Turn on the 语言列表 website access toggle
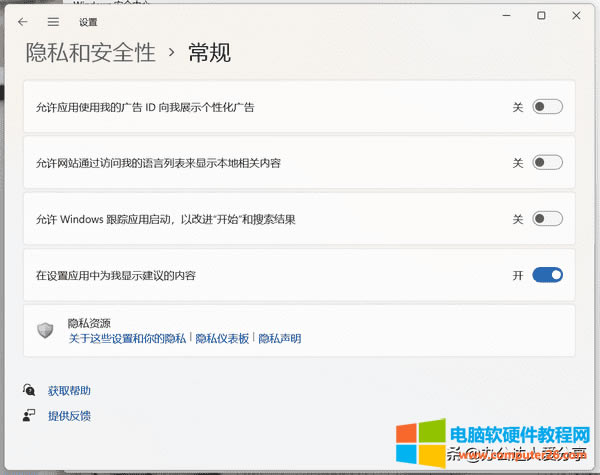This screenshot has height=475, width=600. (x=547, y=162)
